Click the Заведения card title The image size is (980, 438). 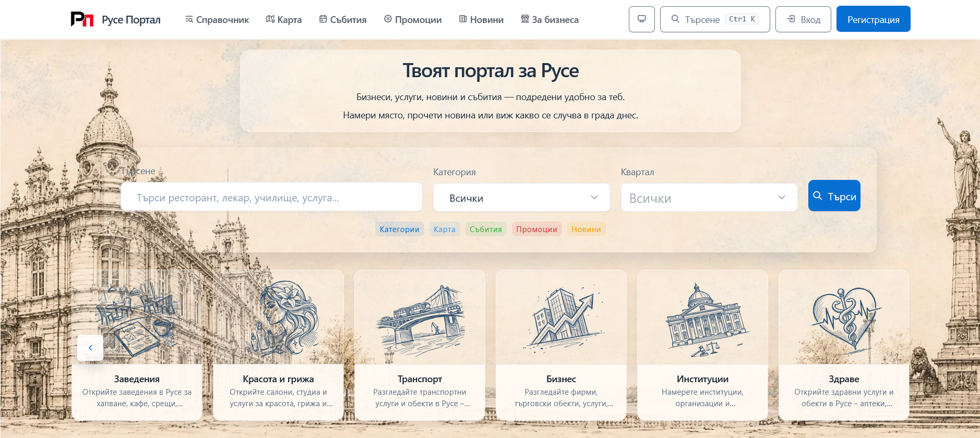pyautogui.click(x=137, y=379)
